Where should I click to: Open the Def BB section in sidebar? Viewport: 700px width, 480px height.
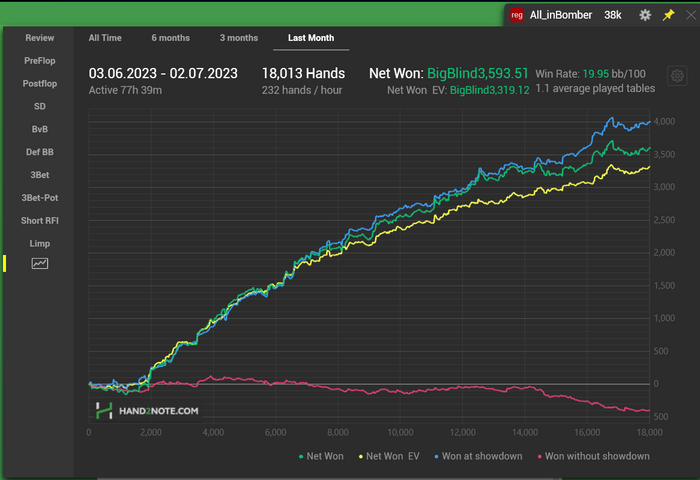pos(40,152)
